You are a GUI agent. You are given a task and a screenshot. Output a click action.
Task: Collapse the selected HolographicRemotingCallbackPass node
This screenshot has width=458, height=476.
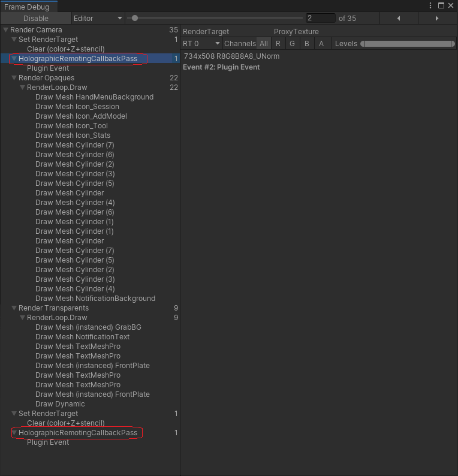pyautogui.click(x=14, y=59)
